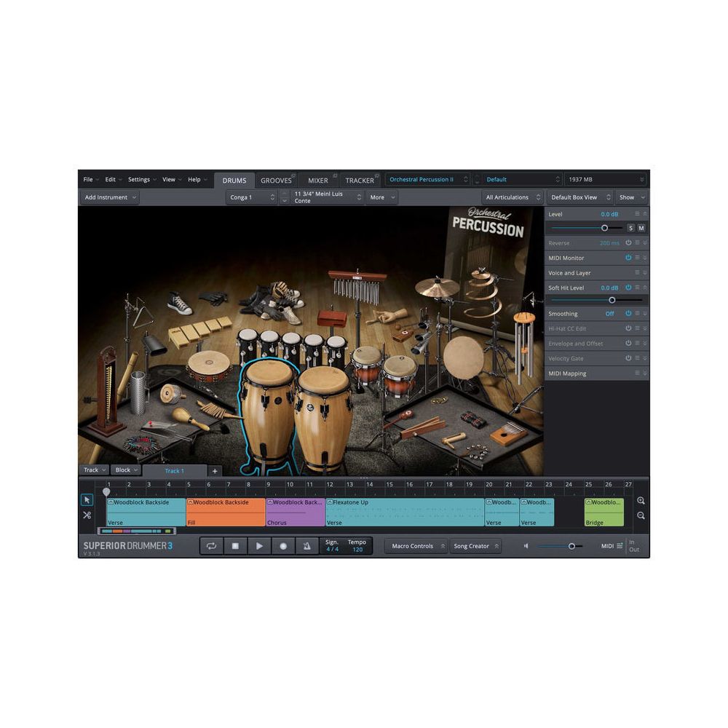Screen dimensions: 728x728
Task: Click the speaker icon next to the volume slider
Action: (526, 546)
